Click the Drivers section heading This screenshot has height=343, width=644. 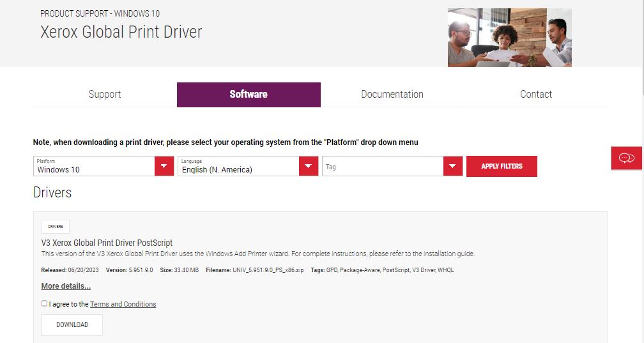tap(52, 192)
